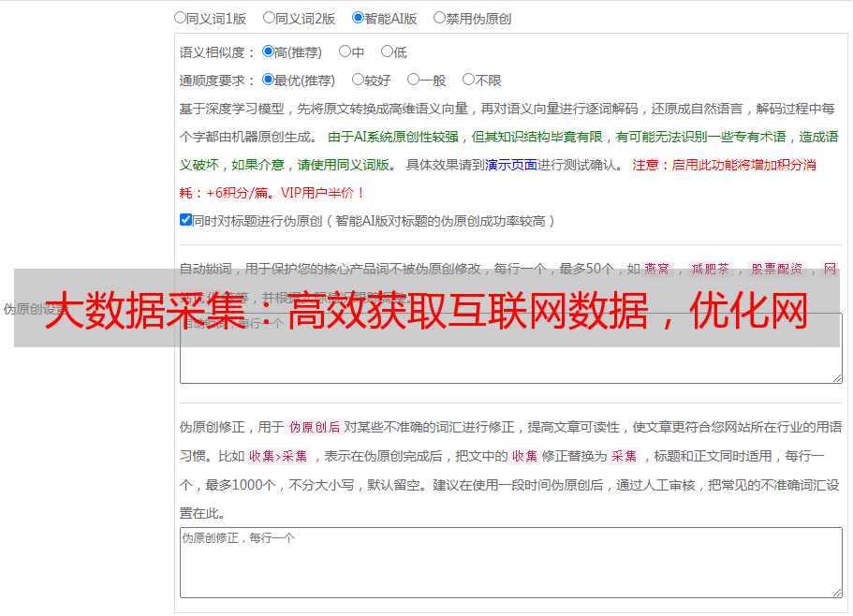The width and height of the screenshot is (853, 616).
Task: Select the 同义词2版 radio option
Action: pyautogui.click(x=269, y=18)
